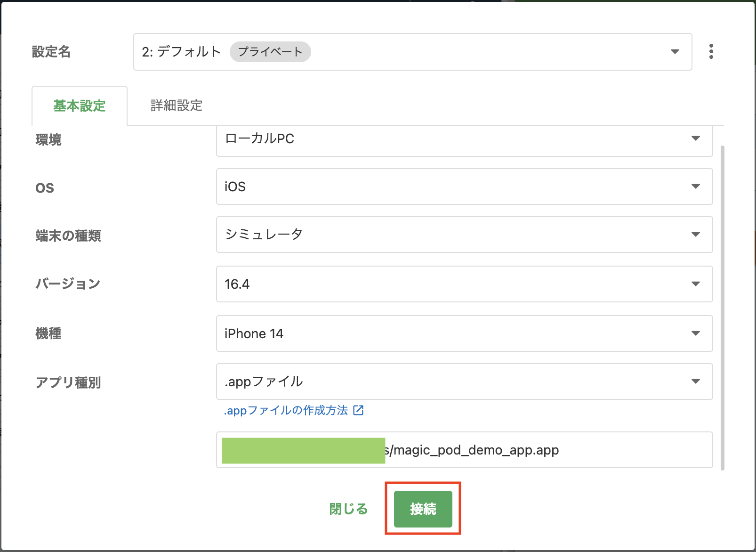This screenshot has height=552, width=756.
Task: Click the バージョン label
Action: tap(68, 284)
